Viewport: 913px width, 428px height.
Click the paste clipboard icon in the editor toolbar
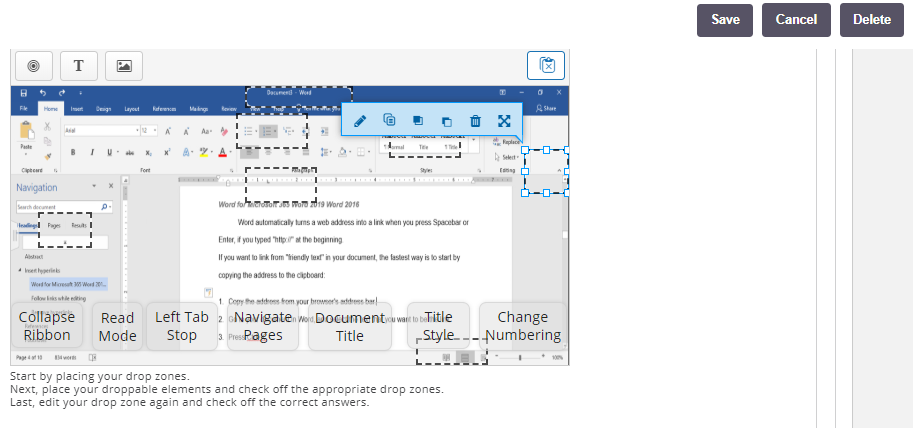[x=546, y=65]
